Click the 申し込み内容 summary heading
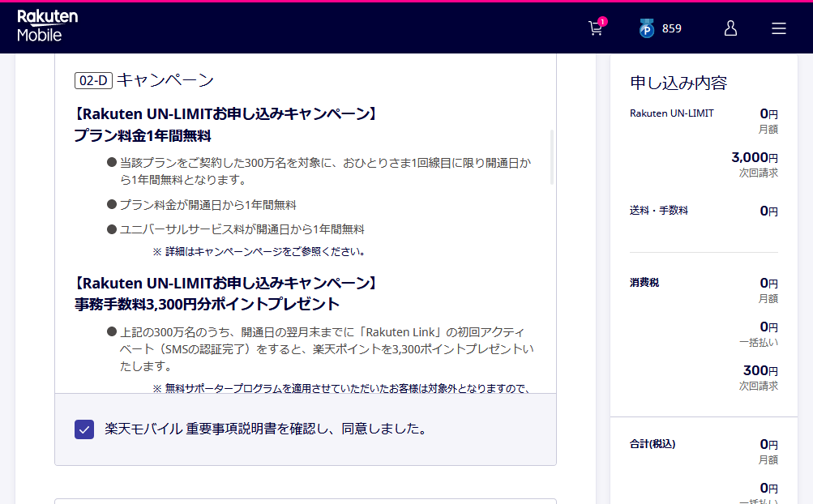 pyautogui.click(x=678, y=83)
